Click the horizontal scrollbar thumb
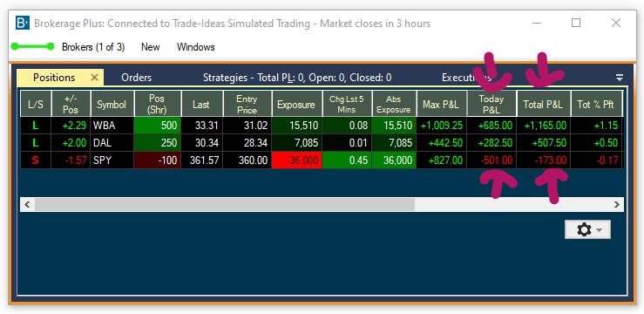644x314 pixels. 225,204
